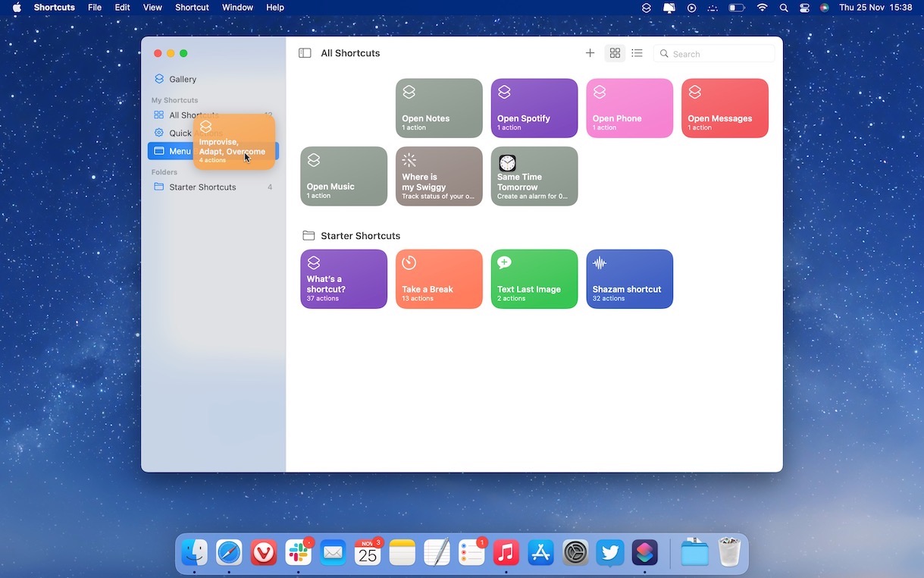Screen dimensions: 924x578
Task: Select the Starter Shortcuts folder in sidebar
Action: click(212, 187)
